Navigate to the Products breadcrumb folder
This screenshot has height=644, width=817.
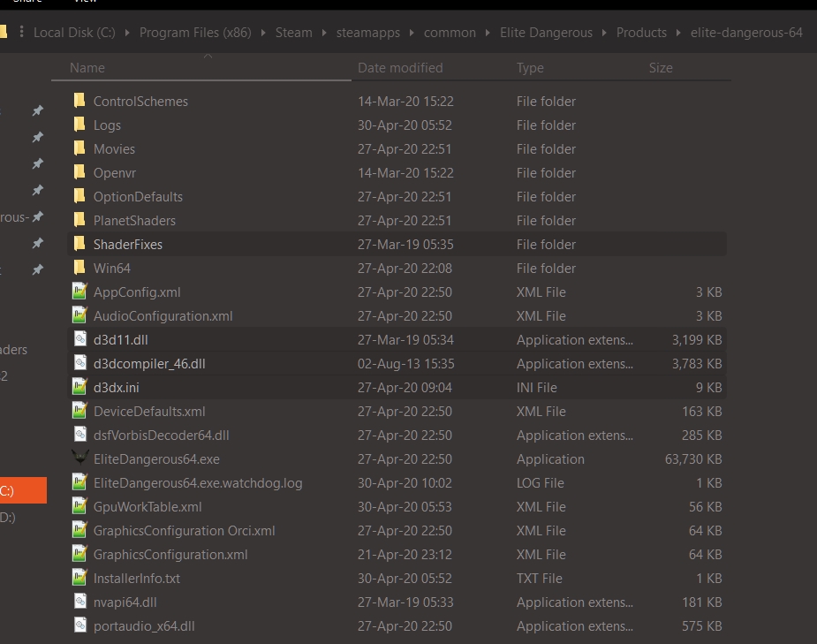641,33
